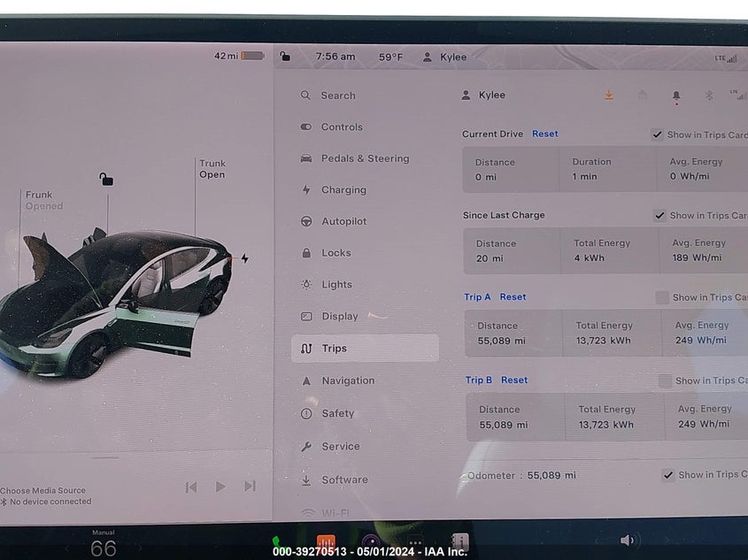
Task: Open the Kylee driver profile selector
Action: 483,96
